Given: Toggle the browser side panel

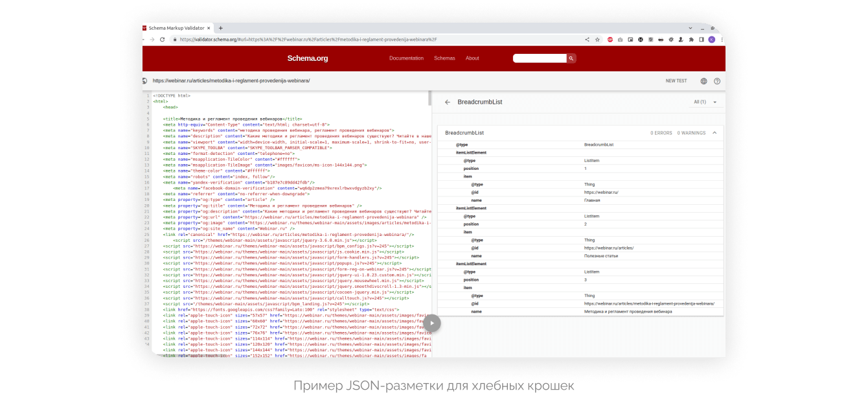Looking at the screenshot, I should (x=702, y=40).
